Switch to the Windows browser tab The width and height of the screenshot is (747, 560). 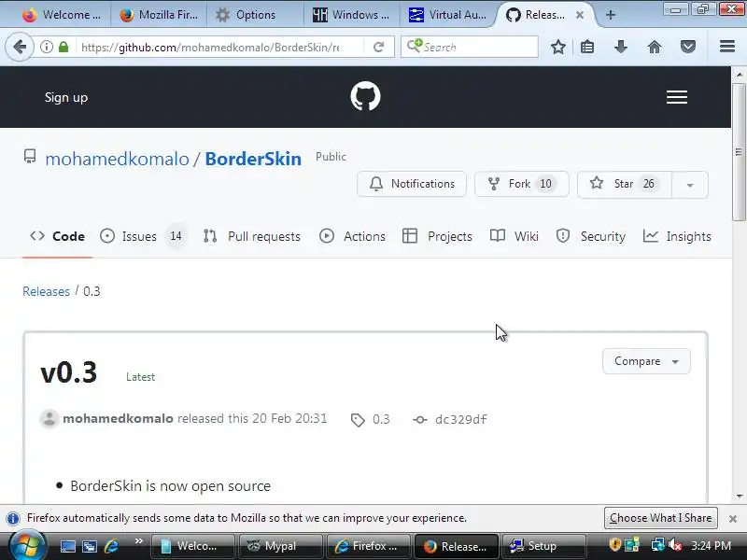click(351, 15)
